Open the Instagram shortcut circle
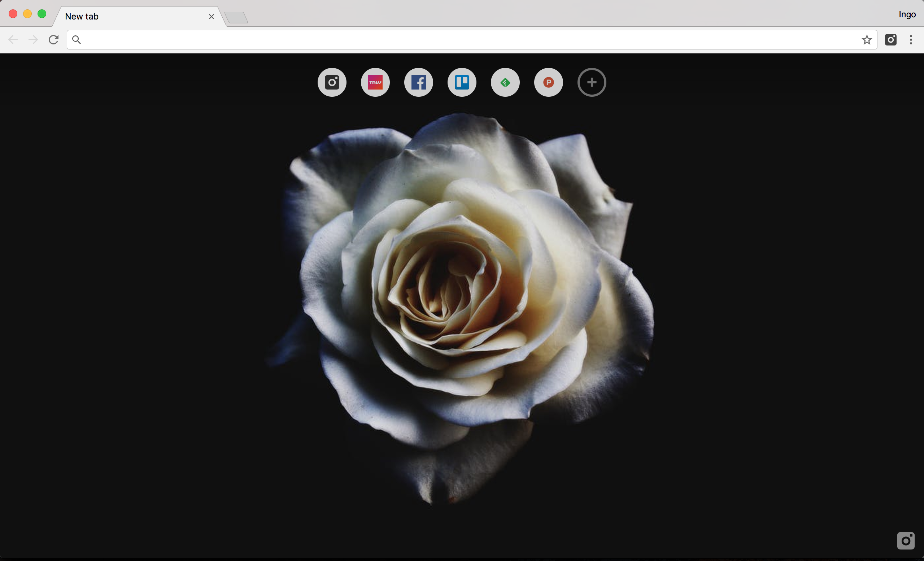Image resolution: width=924 pixels, height=561 pixels. coord(332,82)
